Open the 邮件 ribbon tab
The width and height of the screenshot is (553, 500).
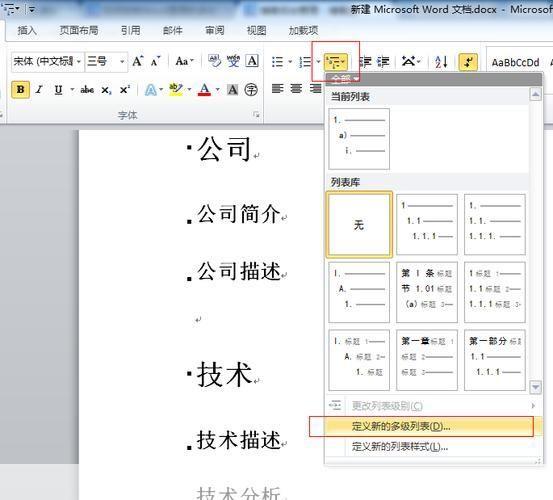pos(172,30)
